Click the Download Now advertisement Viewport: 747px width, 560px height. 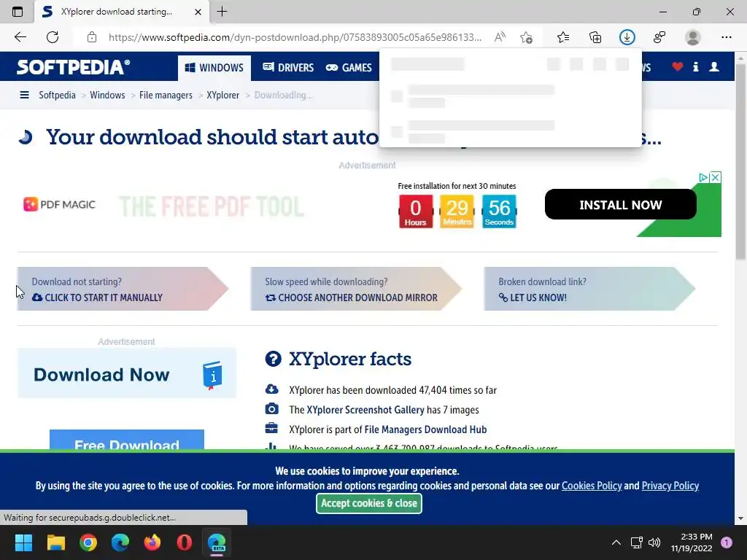click(x=127, y=373)
